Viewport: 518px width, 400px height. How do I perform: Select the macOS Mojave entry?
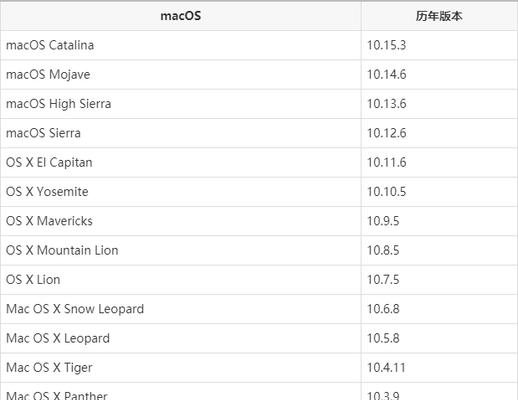pos(48,74)
